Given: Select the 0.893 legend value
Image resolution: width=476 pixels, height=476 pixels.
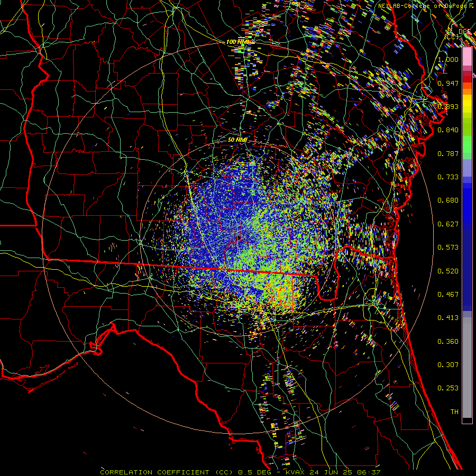Looking at the screenshot, I should [x=448, y=106].
